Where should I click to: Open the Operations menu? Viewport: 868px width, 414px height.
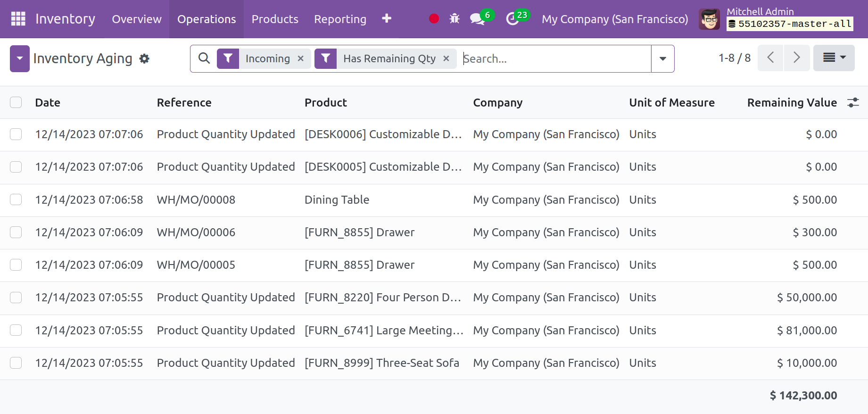click(x=207, y=19)
